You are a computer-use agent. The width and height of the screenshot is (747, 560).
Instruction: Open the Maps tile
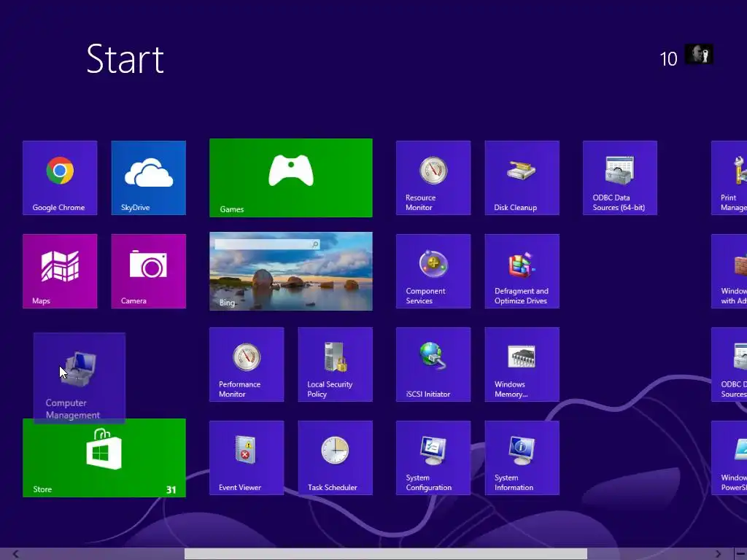click(60, 271)
